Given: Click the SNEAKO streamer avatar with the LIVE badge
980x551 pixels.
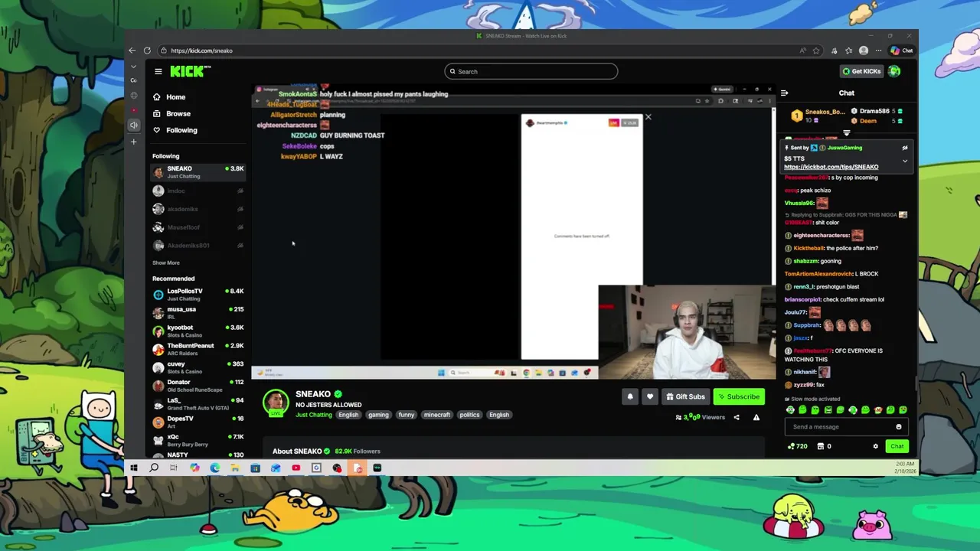Looking at the screenshot, I should click(x=276, y=403).
